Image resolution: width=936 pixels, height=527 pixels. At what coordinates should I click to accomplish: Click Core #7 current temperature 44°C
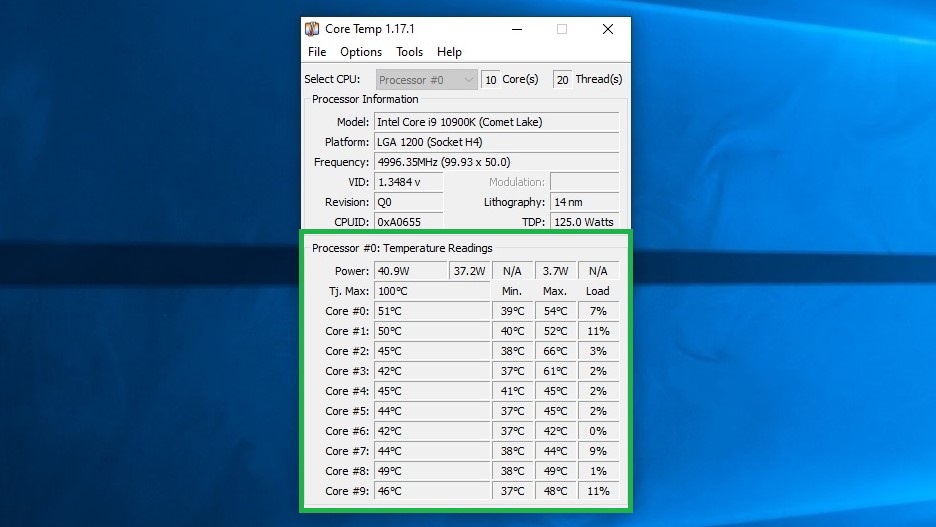(x=432, y=451)
